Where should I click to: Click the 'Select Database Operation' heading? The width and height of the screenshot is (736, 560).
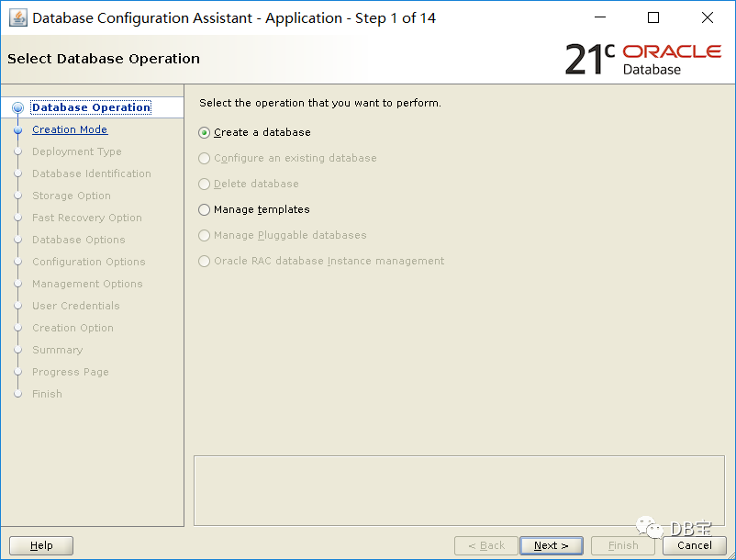tap(104, 59)
